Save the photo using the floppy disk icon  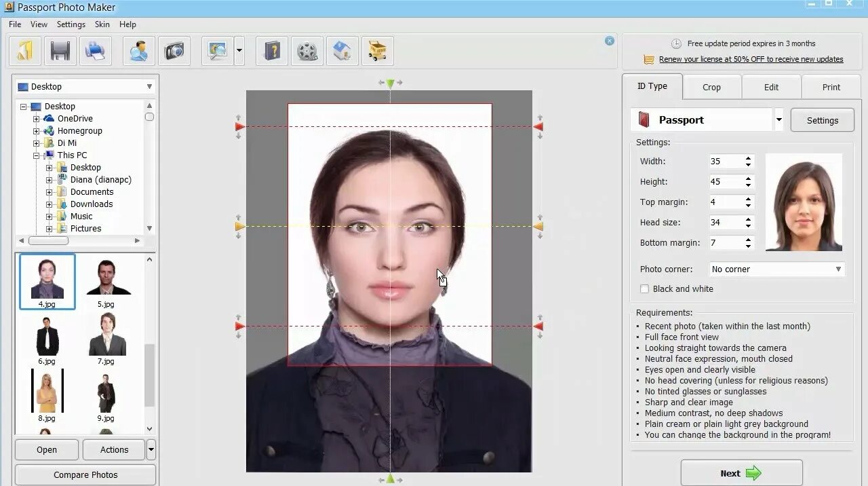(60, 51)
